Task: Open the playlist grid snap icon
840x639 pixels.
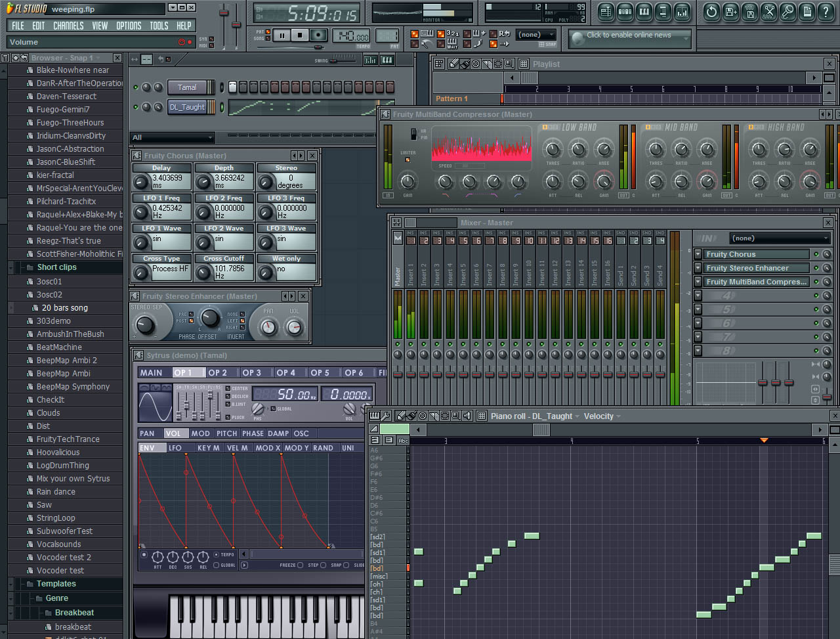Action: click(x=524, y=64)
